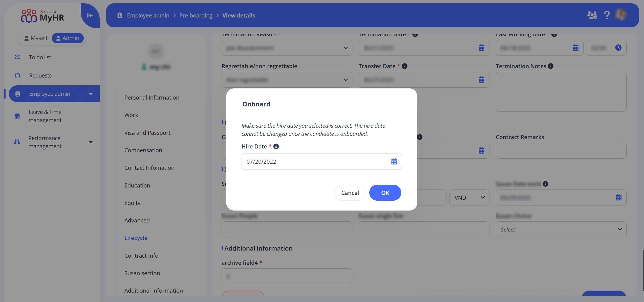
Task: Open Hire Date calendar picker icon
Action: [394, 161]
